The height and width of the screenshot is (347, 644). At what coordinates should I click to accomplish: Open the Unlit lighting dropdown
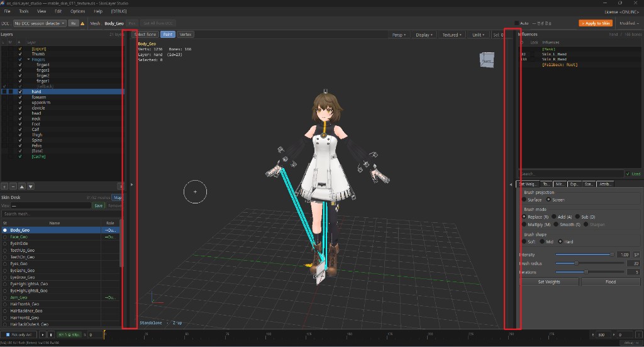[x=478, y=35]
